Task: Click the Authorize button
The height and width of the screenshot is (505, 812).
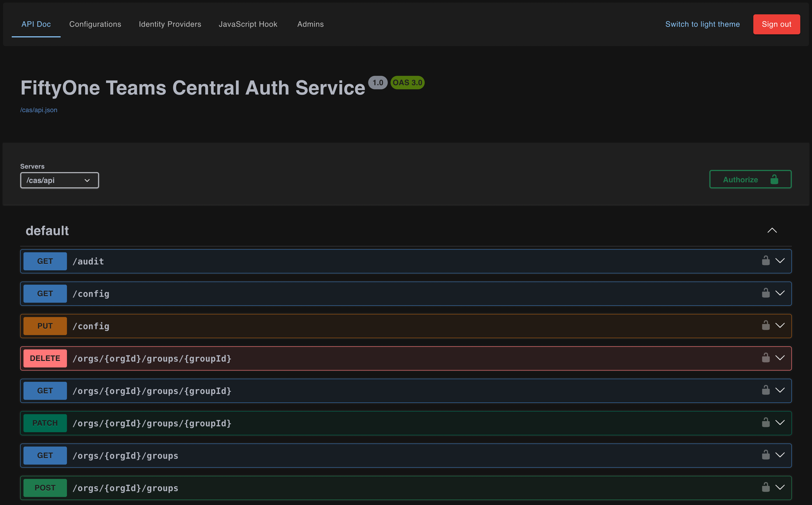Action: 750,179
